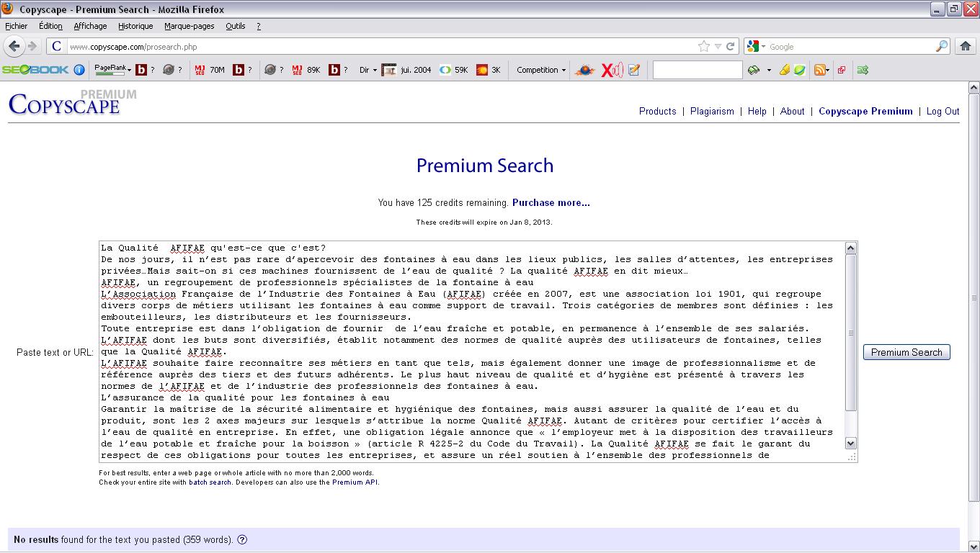This screenshot has height=553, width=980.
Task: Click inside the SEO toolbar text field
Action: tap(697, 70)
